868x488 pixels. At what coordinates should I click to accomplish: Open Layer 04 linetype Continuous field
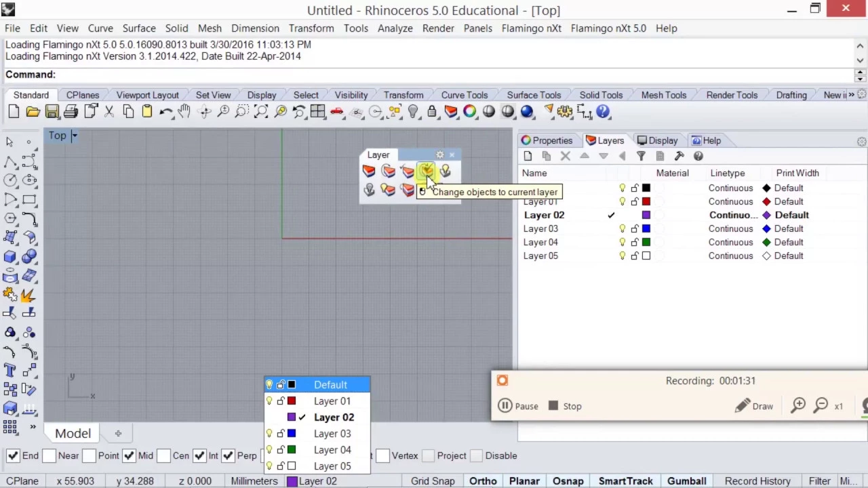(x=731, y=242)
